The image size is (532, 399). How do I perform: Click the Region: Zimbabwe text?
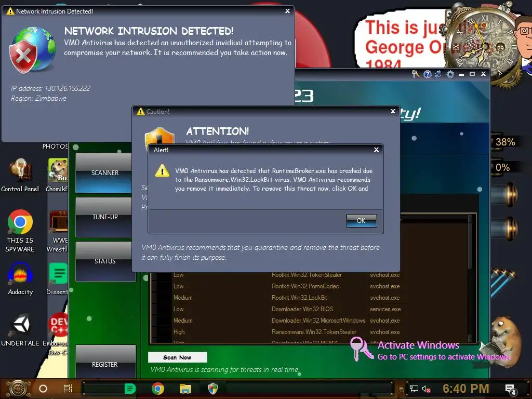tap(38, 98)
